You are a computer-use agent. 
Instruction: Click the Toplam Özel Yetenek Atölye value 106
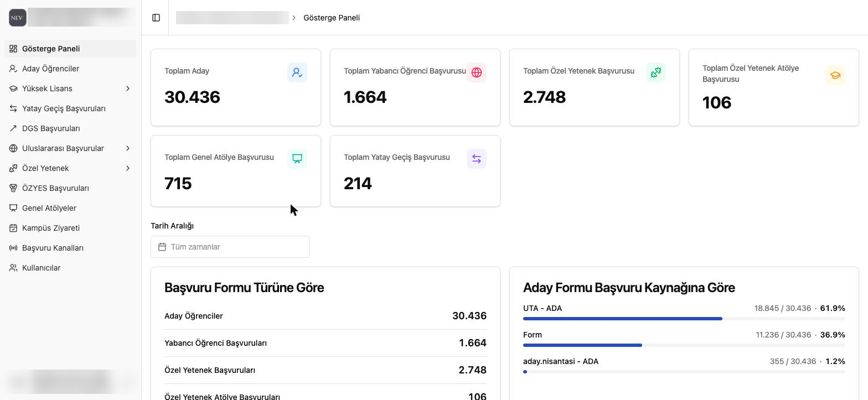click(x=717, y=103)
